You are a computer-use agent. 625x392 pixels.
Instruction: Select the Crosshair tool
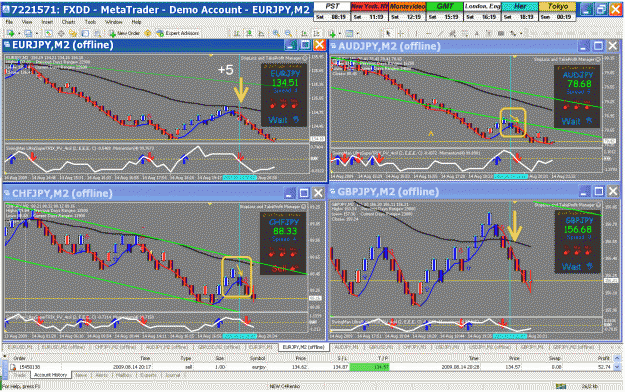401,33
